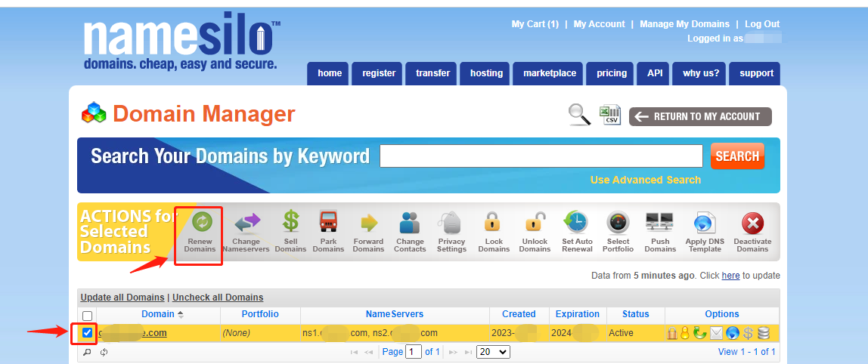
Task: Go to the marketplace tab
Action: (x=550, y=73)
